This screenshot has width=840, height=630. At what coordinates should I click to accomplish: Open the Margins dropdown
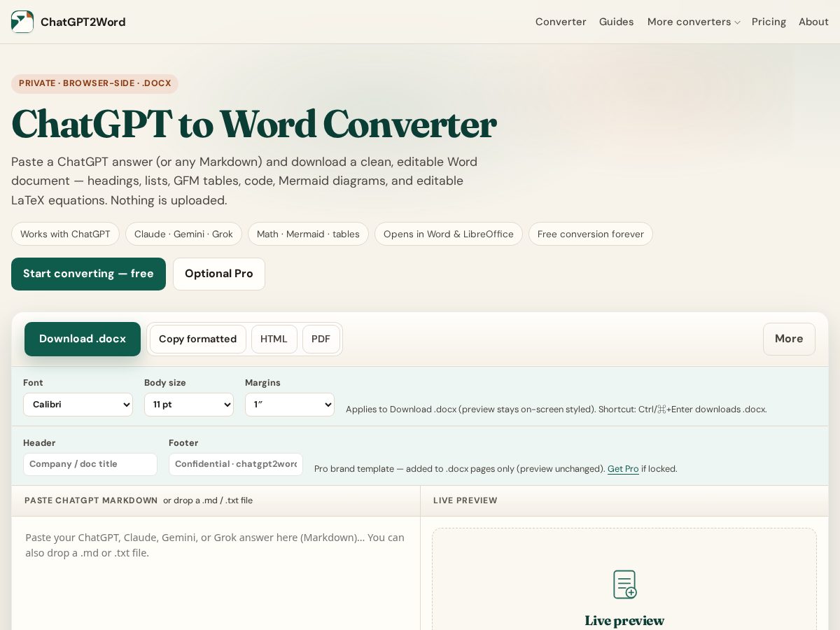[x=290, y=405]
